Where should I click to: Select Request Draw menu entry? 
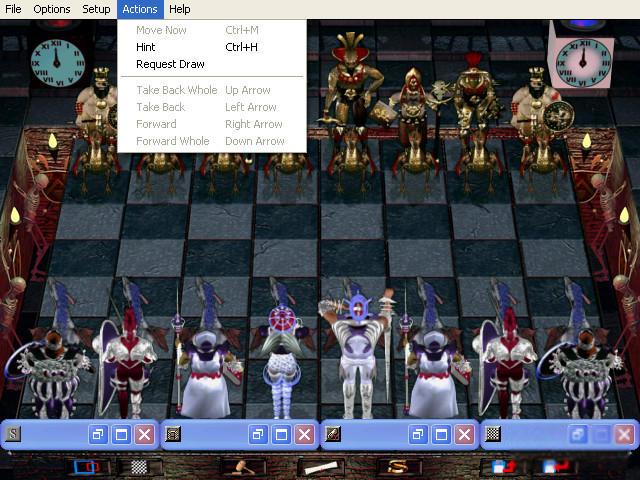(211, 64)
